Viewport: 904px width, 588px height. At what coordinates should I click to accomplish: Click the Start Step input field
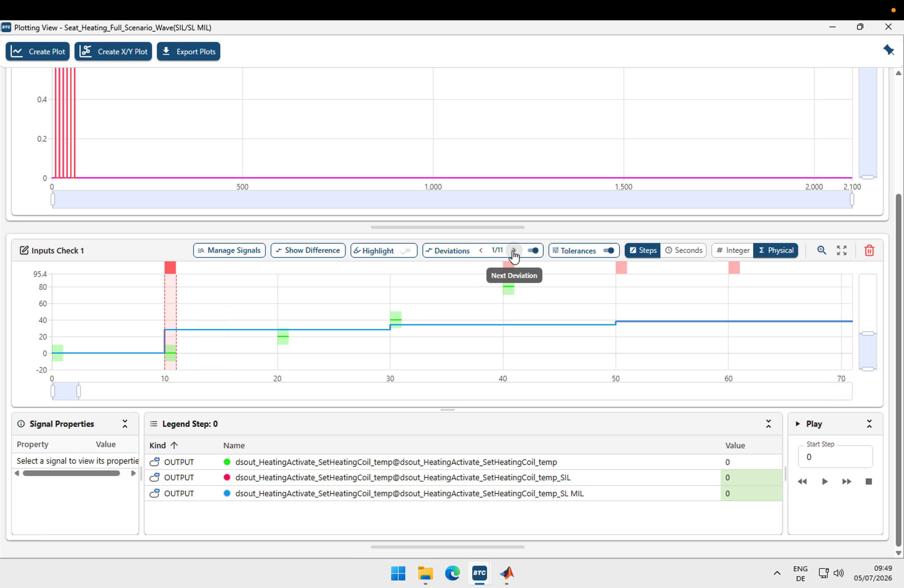click(835, 457)
